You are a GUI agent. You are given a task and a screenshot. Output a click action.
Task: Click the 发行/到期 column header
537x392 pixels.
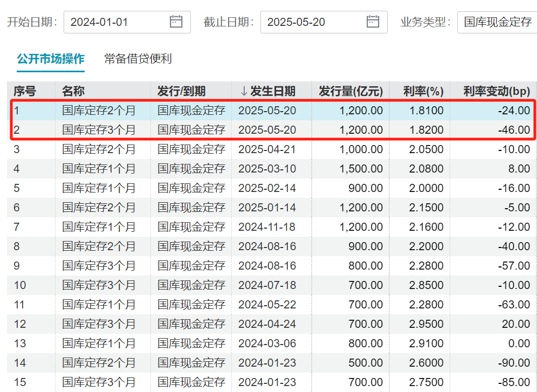(x=181, y=91)
